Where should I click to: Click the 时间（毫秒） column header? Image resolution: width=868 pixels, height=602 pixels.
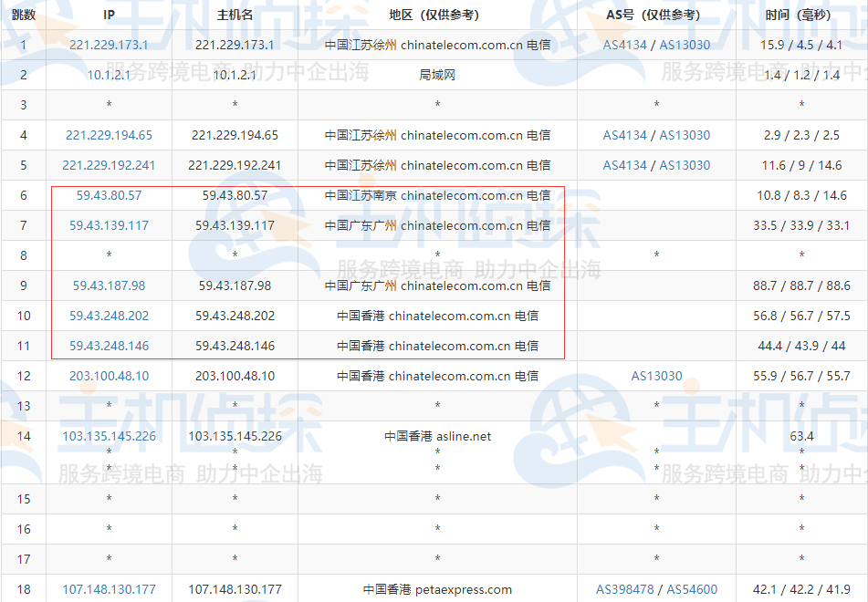click(800, 15)
